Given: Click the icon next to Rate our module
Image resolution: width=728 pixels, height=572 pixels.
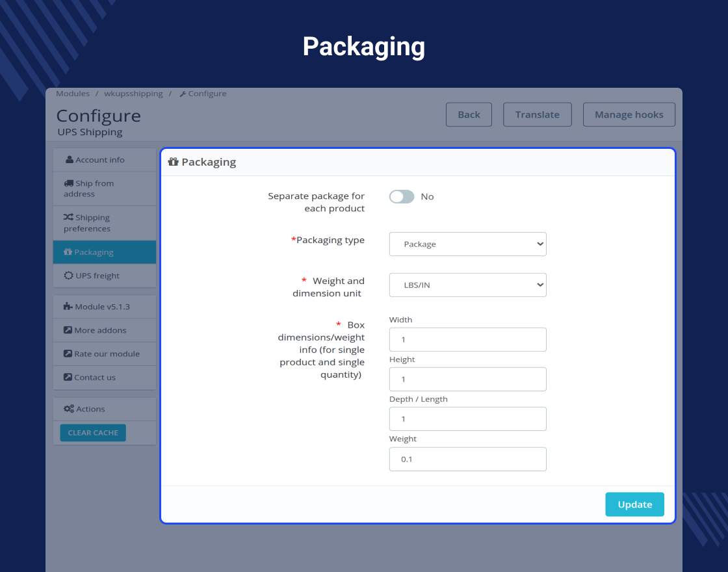Looking at the screenshot, I should pos(68,354).
